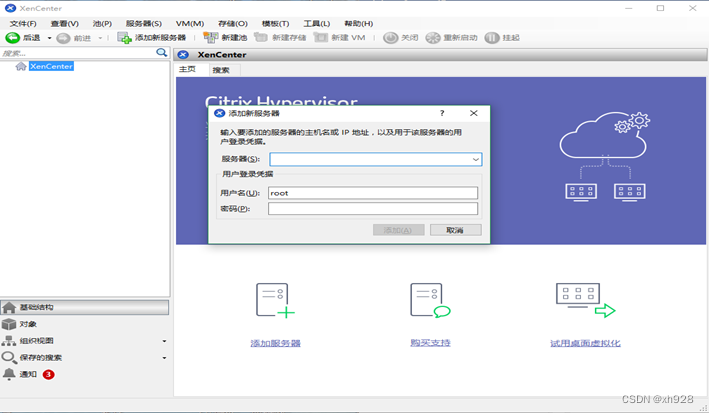
Task: Click the grey Forward arrow icon
Action: click(x=63, y=38)
